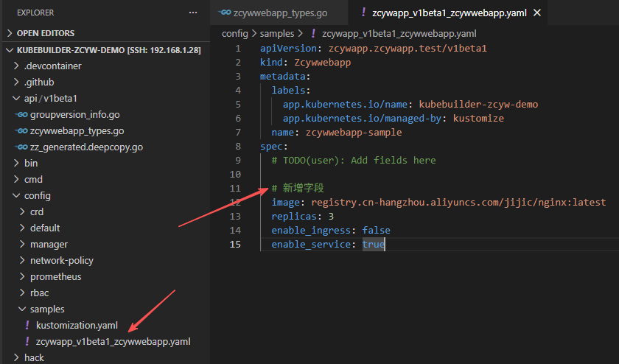Screen dimensions: 619x364
Task: Click the Go icon beside groupversion_info.go
Action: [x=21, y=115]
